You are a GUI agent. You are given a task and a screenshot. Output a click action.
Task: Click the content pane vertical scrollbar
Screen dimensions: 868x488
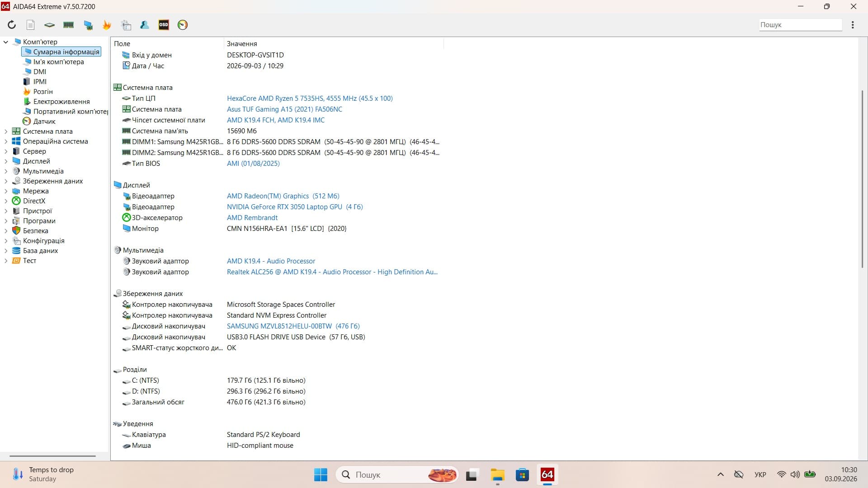point(863,179)
